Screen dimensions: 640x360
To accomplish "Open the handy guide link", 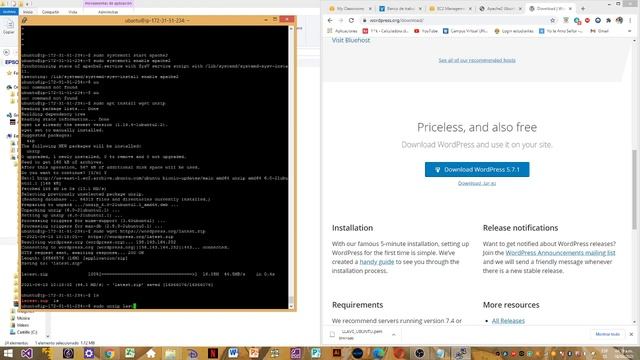I will (376, 262).
